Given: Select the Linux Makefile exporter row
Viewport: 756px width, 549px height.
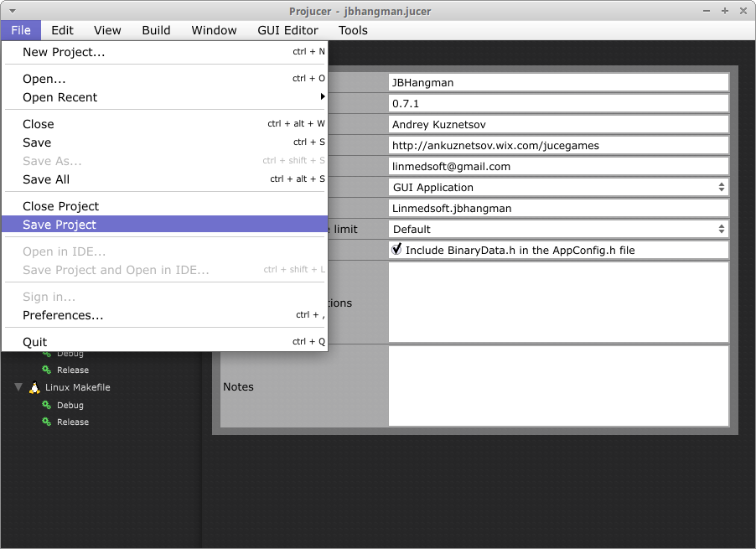Looking at the screenshot, I should 77,387.
